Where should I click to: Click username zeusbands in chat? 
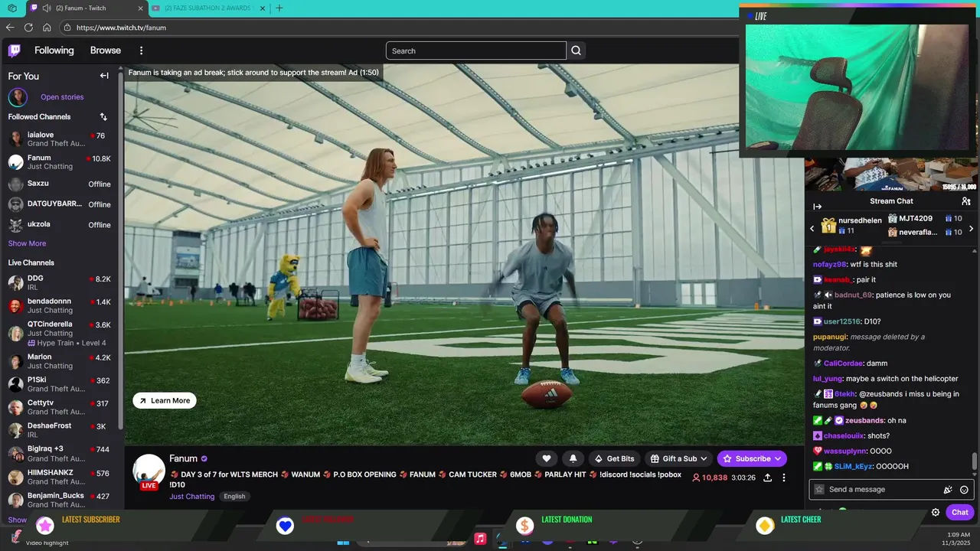pyautogui.click(x=864, y=420)
